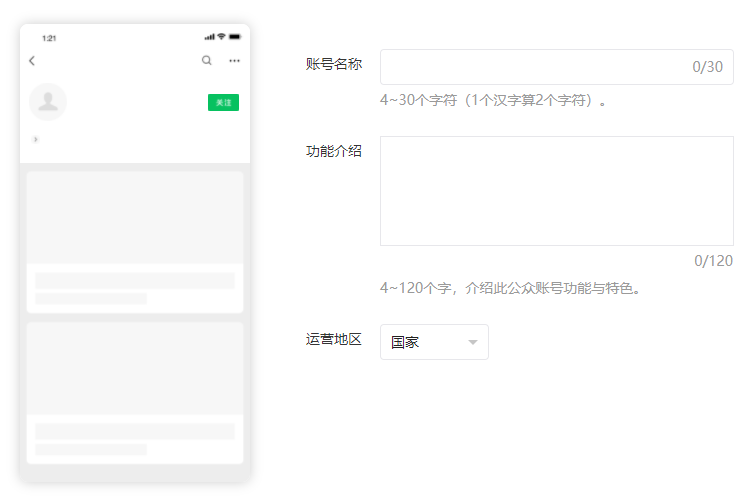Click the cellular signal bars icon
This screenshot has width=753, height=498.
tap(209, 37)
